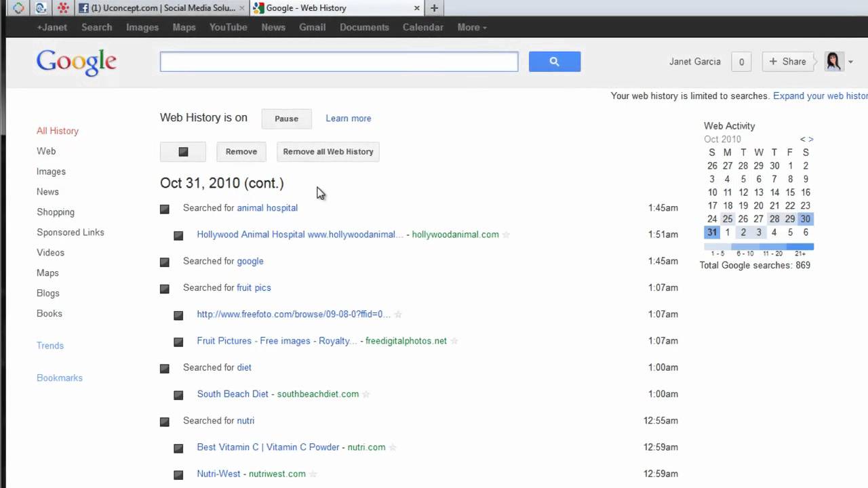
Task: Click the Google logo
Action: [77, 62]
